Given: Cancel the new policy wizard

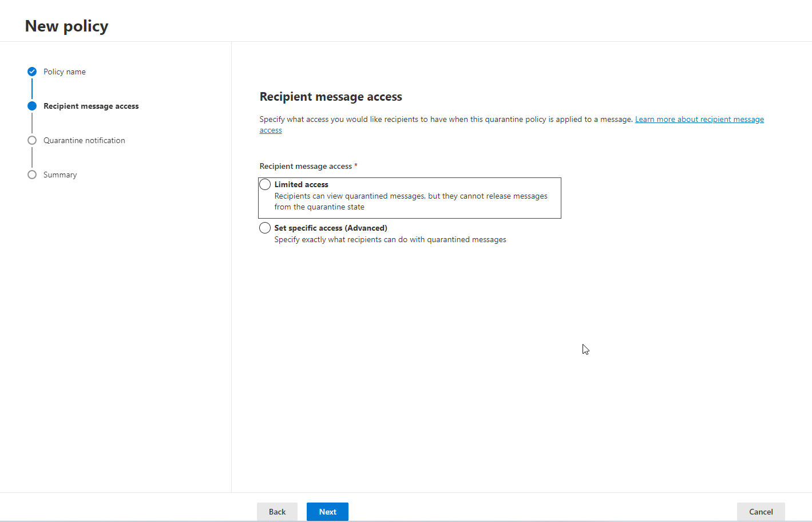Looking at the screenshot, I should coord(760,512).
